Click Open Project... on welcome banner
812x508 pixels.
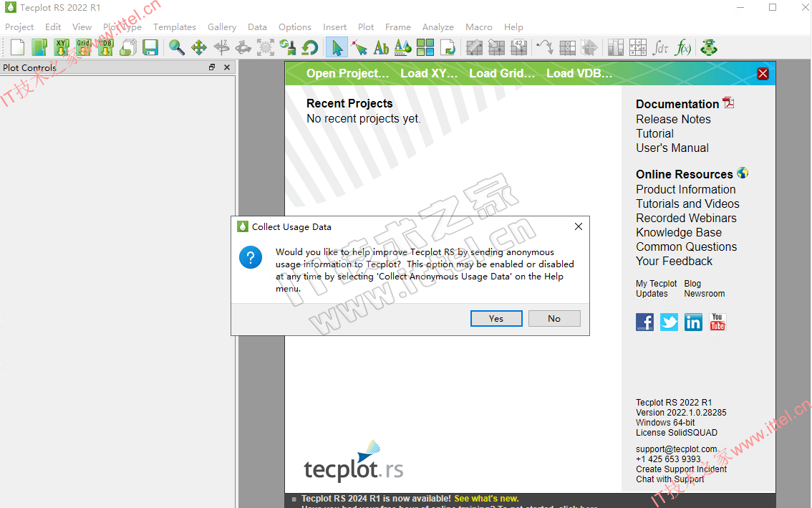click(347, 74)
